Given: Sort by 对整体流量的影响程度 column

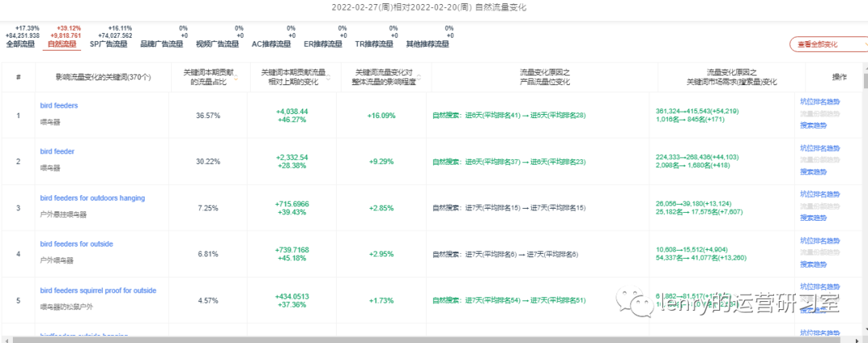Looking at the screenshot, I should [x=419, y=77].
